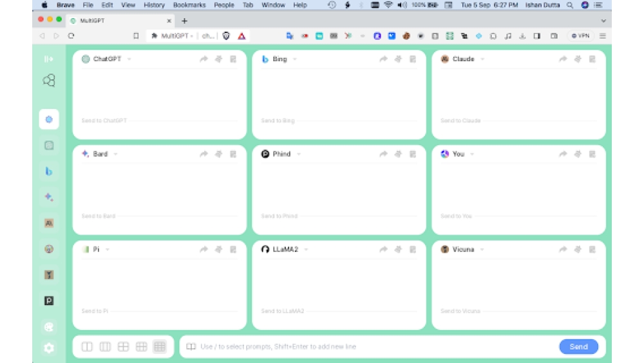Share the ChatGPT conversation
Screen dimensions: 644x363
tap(204, 59)
